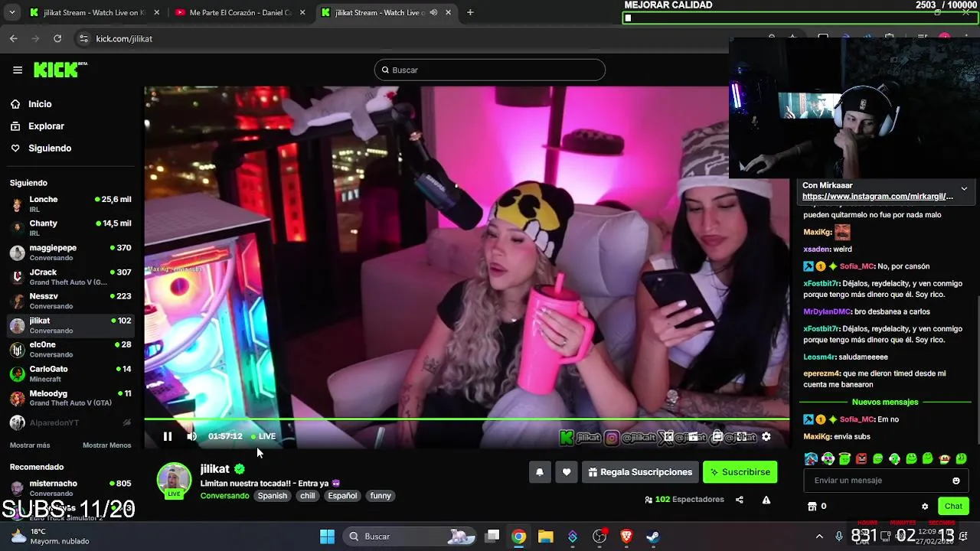Launch Brave from the taskbar
The image size is (980, 551).
click(x=626, y=536)
